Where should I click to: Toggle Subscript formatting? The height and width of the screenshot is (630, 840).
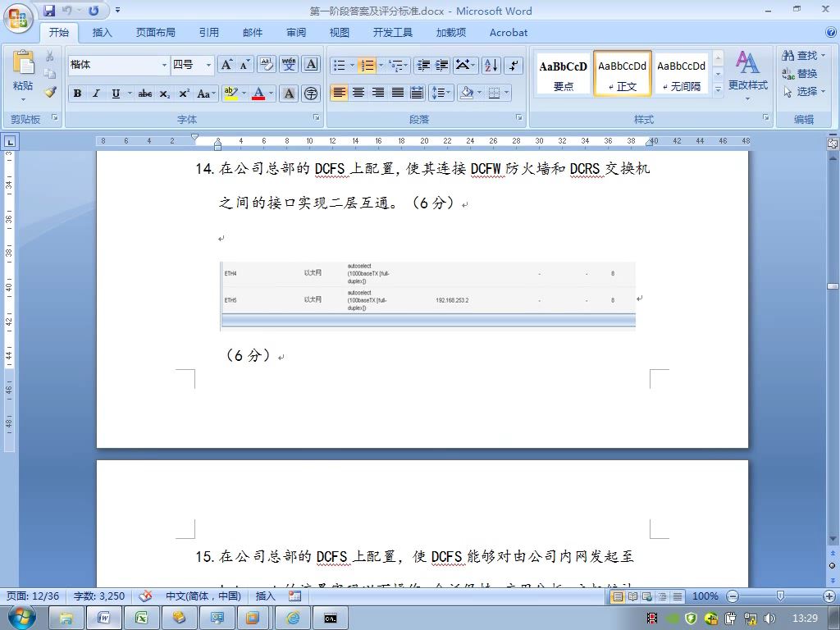pyautogui.click(x=164, y=94)
